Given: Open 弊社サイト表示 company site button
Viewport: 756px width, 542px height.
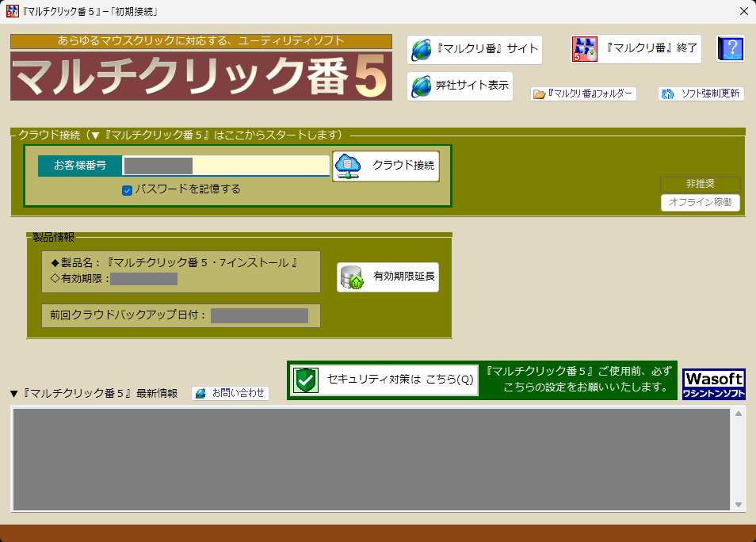Looking at the screenshot, I should point(460,86).
